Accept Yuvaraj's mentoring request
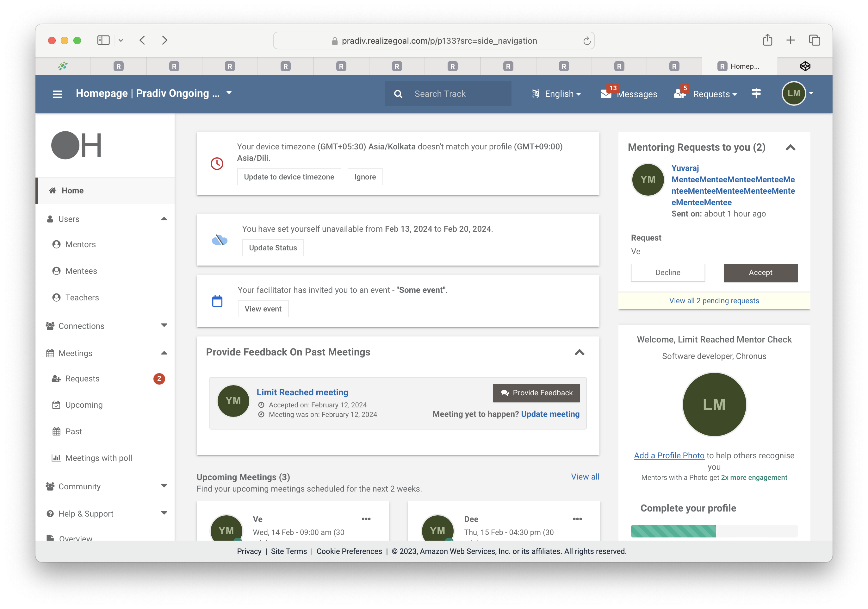 (760, 272)
